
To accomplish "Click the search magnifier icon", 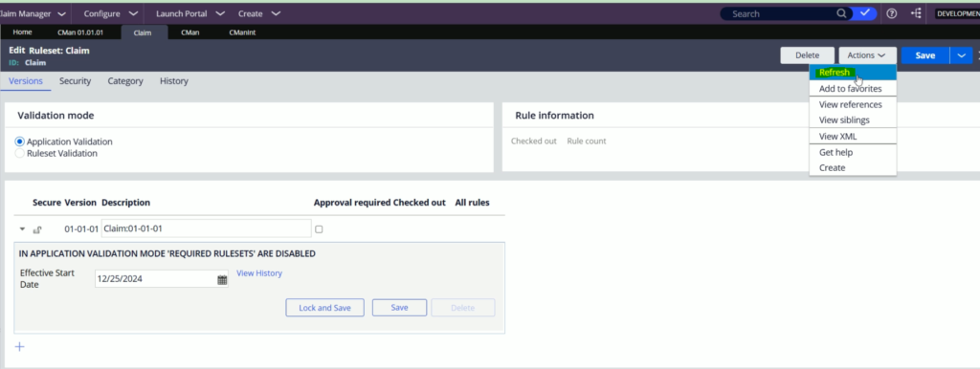I will tap(841, 13).
